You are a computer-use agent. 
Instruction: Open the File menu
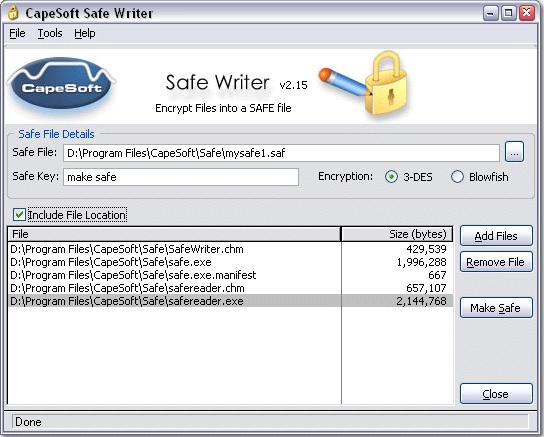[x=17, y=33]
